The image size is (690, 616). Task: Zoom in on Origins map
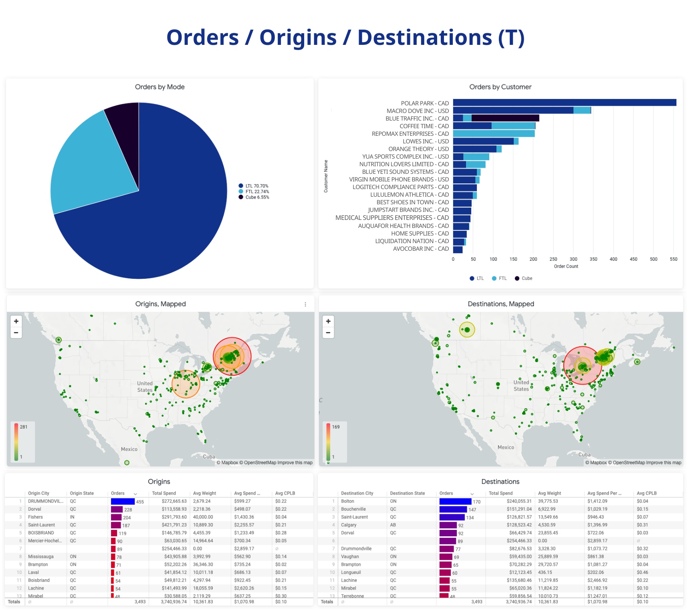16,321
